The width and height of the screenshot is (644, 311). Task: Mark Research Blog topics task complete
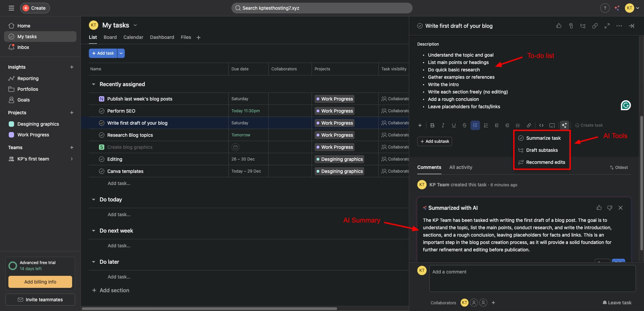pos(102,135)
